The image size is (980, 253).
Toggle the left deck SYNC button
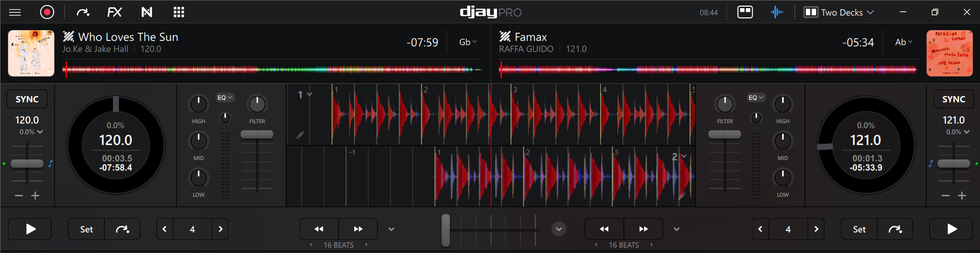pyautogui.click(x=27, y=99)
